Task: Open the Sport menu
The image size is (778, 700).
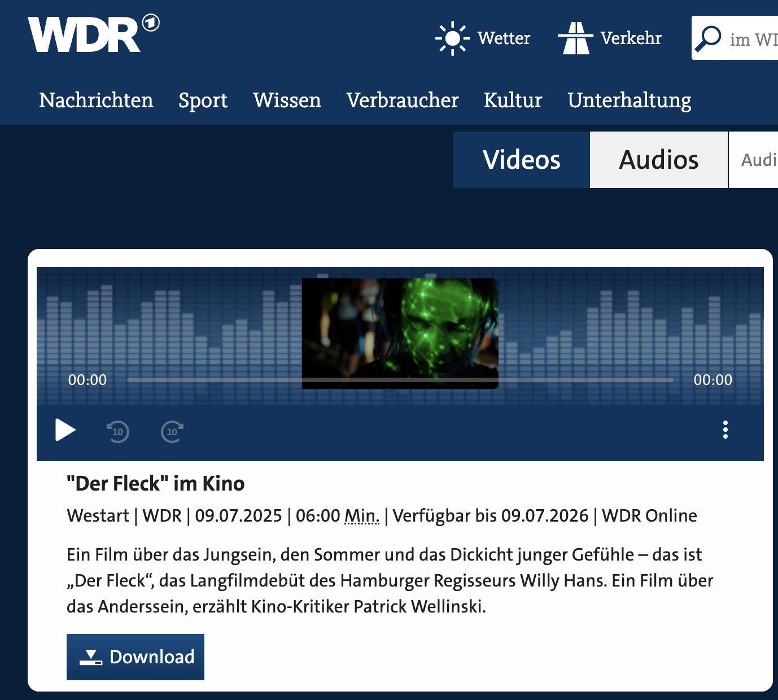Action: coord(203,100)
